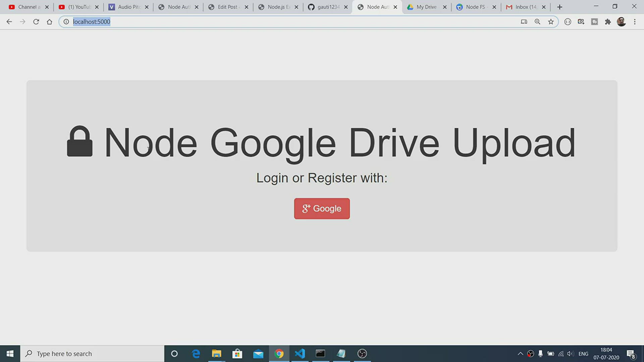Show hidden system tray icons
This screenshot has height=362, width=644.
click(x=520, y=354)
